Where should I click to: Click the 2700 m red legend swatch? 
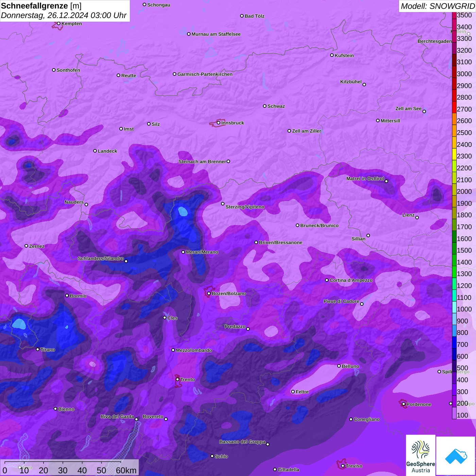pos(454,107)
